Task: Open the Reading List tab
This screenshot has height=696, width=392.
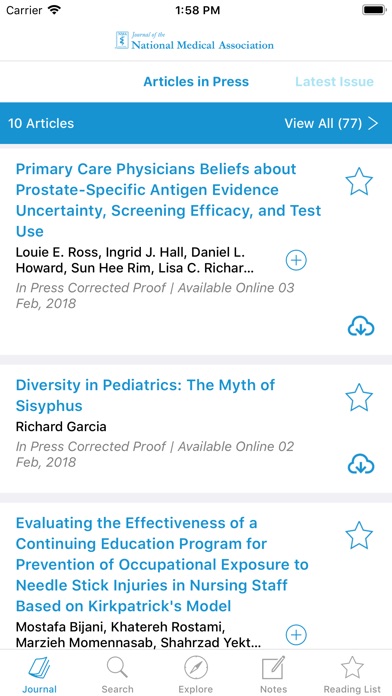Action: [352, 674]
